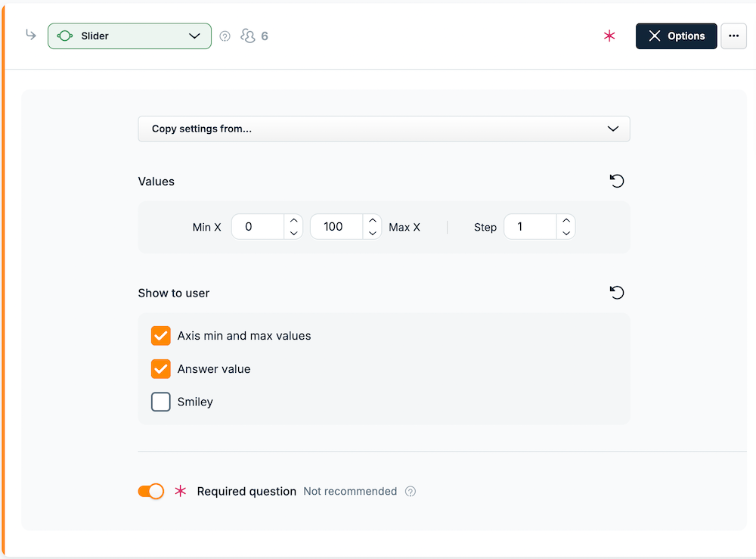Increase Max X value with up arrow
This screenshot has width=756, height=559.
pos(372,220)
